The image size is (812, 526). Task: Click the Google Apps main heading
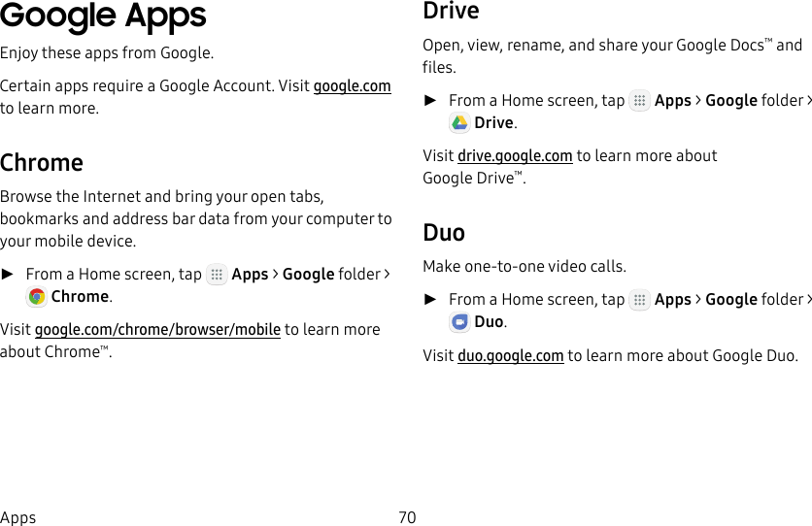click(x=103, y=16)
